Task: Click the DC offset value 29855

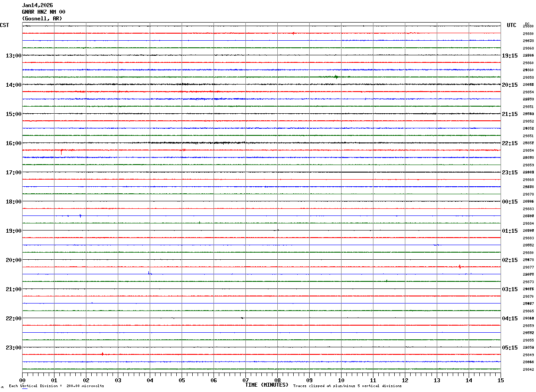Action: pos(528,340)
